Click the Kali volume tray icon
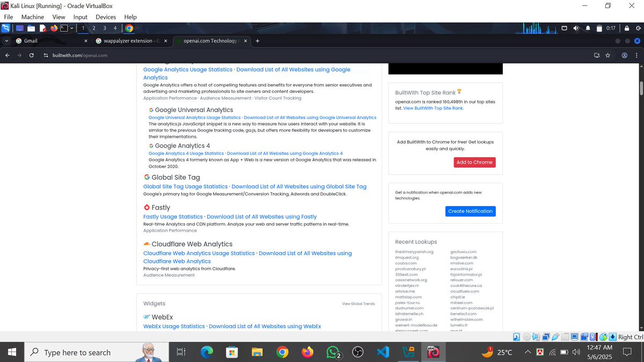Screen dimensions: 644x362 [576, 28]
